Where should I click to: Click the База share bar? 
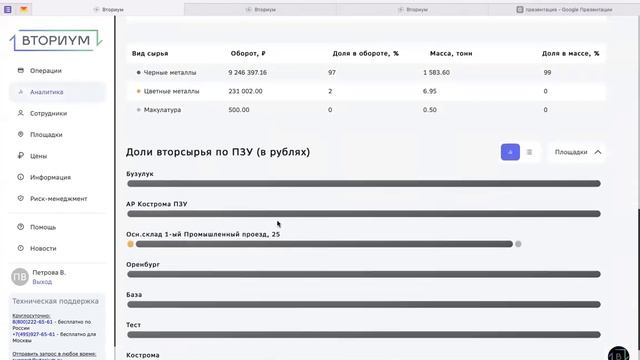364,304
